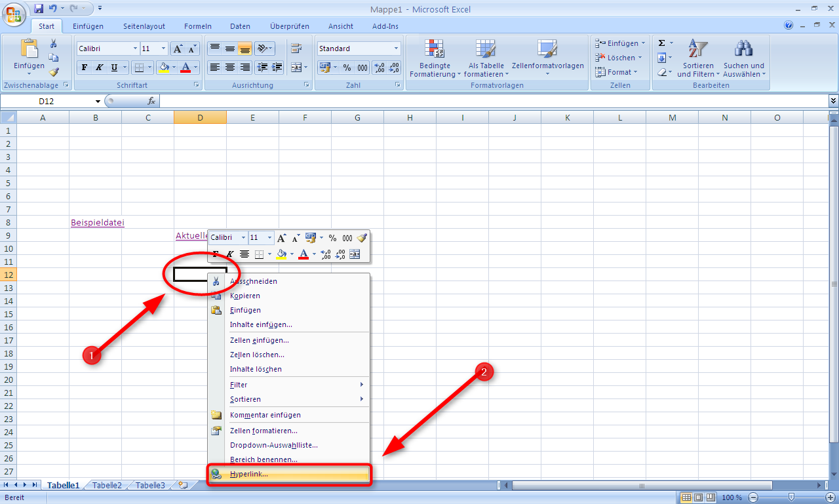Click the Bedingte Formatierung icon
Viewport: 839px width, 504px height.
pos(435,50)
